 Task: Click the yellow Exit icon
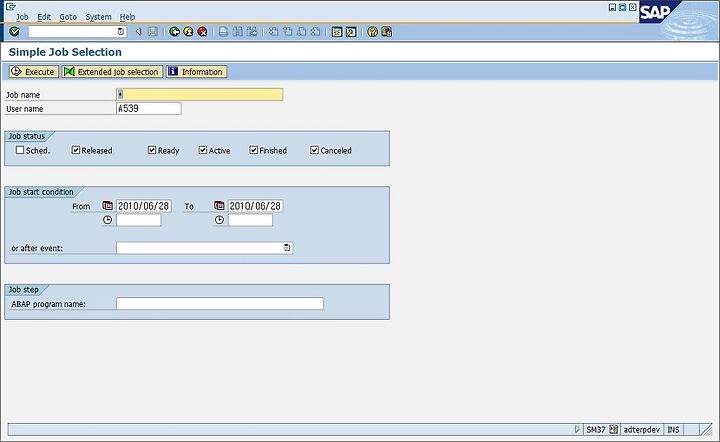click(x=188, y=32)
